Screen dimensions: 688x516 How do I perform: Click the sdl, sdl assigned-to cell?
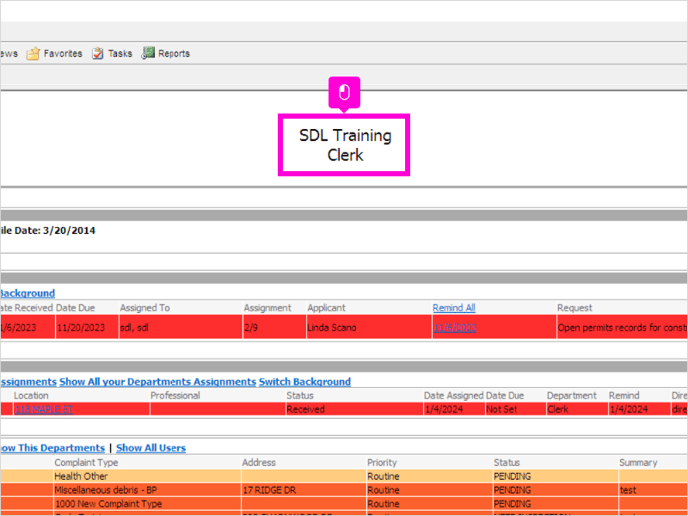pos(180,327)
